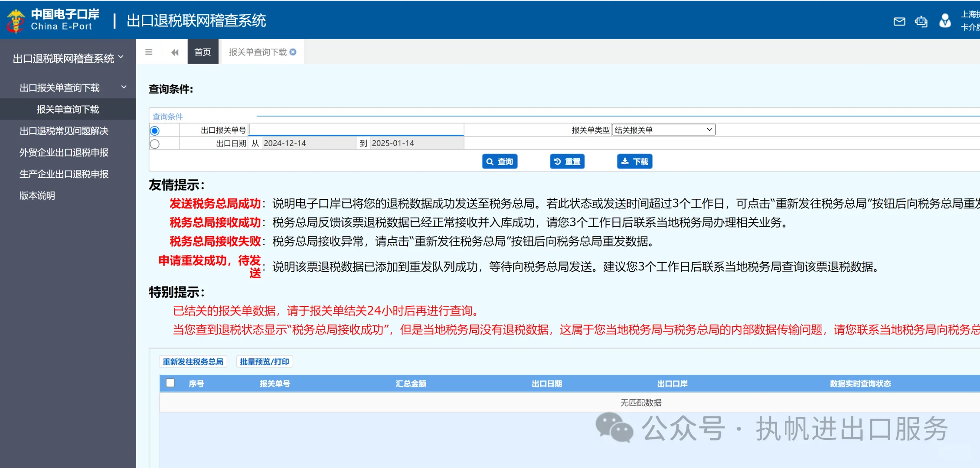This screenshot has width=980, height=468.
Task: Click the magnifier icon on the 查询 button
Action: point(490,161)
